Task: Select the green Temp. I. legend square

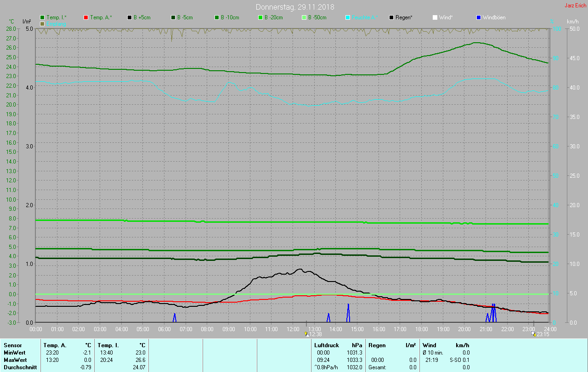Action: 42,17
